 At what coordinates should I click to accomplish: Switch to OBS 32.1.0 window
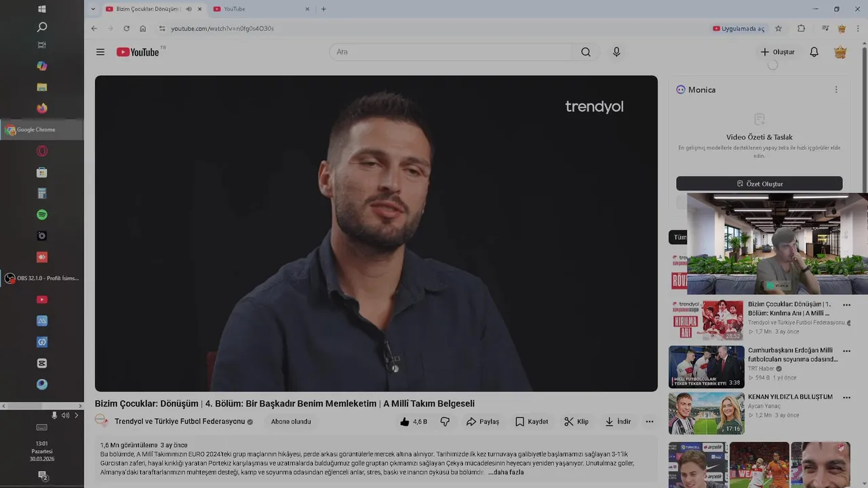pyautogui.click(x=42, y=278)
